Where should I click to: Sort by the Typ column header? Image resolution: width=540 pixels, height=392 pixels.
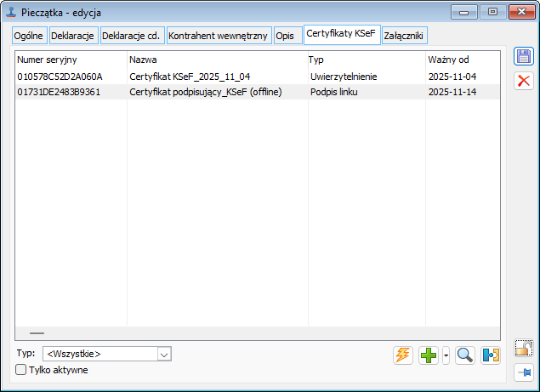coord(367,60)
